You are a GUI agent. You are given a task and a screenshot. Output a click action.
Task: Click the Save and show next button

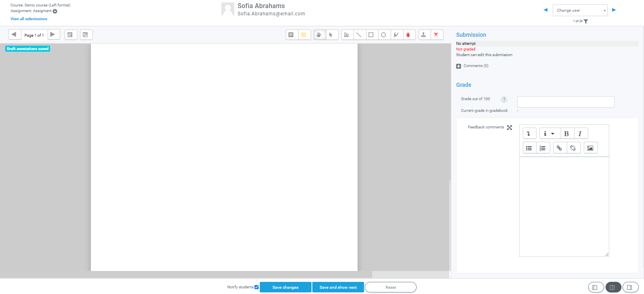[338, 288]
